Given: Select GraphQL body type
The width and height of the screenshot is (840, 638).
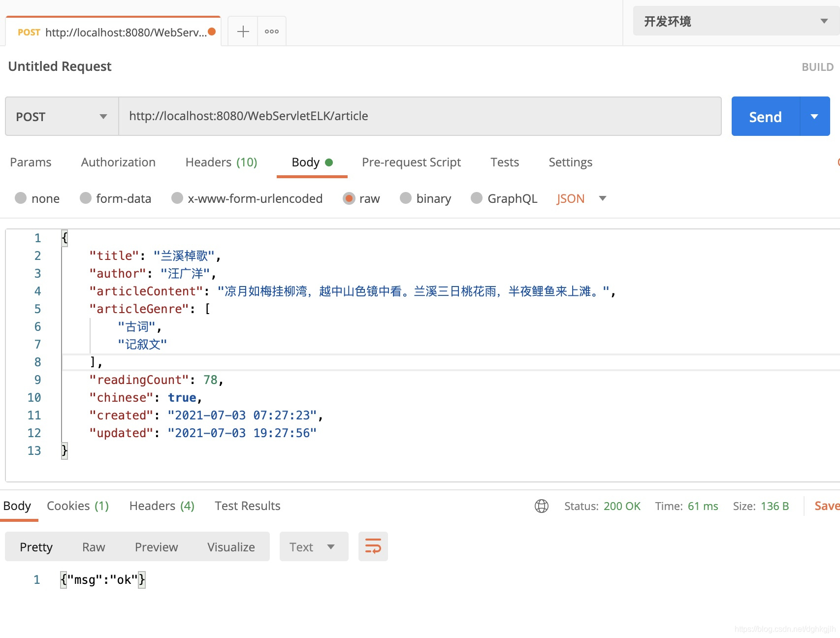Looking at the screenshot, I should tap(504, 198).
